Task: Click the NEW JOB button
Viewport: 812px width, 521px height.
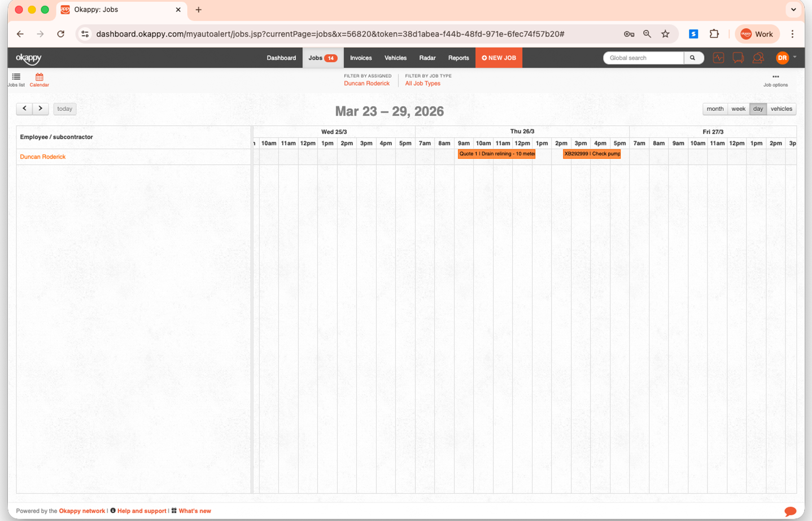Action: [499, 58]
